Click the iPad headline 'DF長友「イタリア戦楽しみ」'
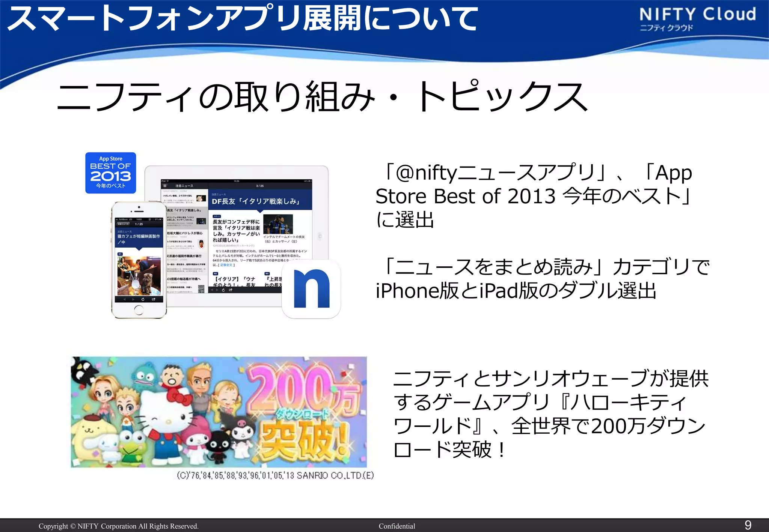This screenshot has height=532, width=769. 256,201
